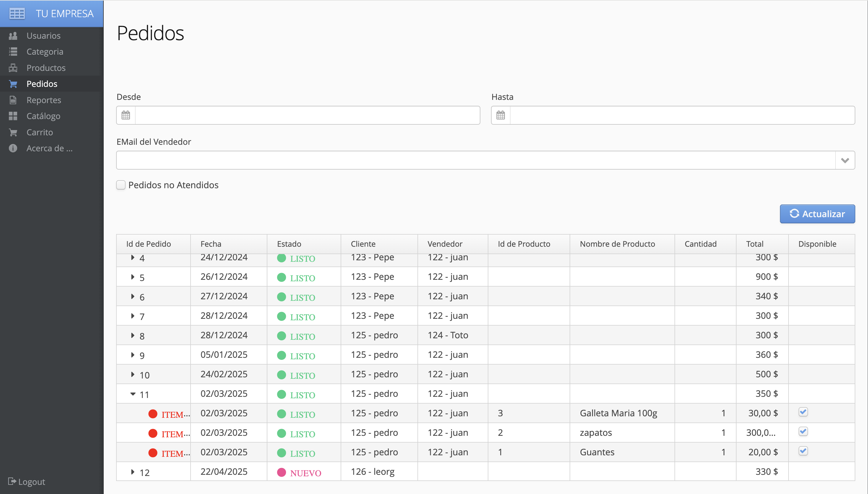Collapse order 11 row
This screenshot has height=494, width=868.
133,394
